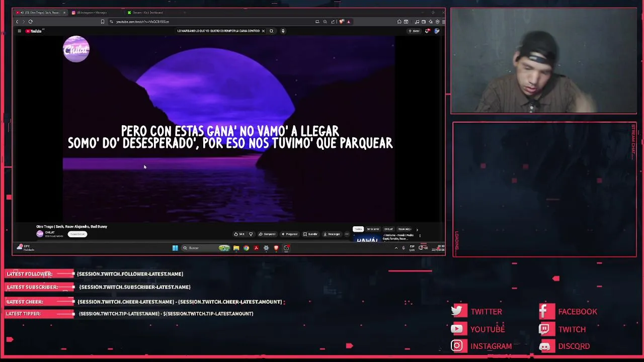644x362 pixels.
Task: Select the Todos filter chip
Action: pyautogui.click(x=358, y=229)
